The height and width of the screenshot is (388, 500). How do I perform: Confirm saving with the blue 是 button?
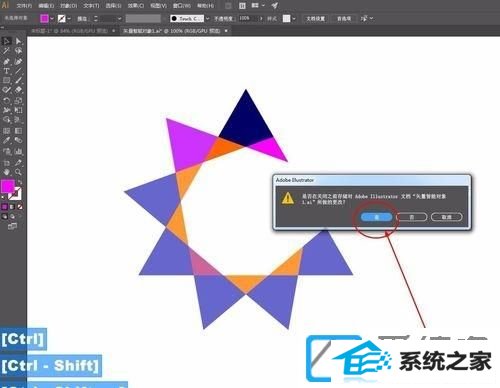pos(376,217)
